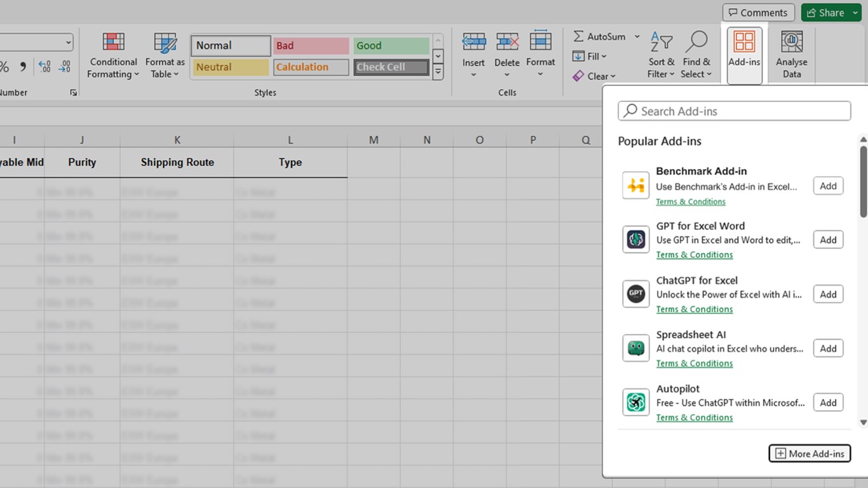Viewport: 868px width, 488px height.
Task: Open Format as Table gallery
Action: click(165, 55)
